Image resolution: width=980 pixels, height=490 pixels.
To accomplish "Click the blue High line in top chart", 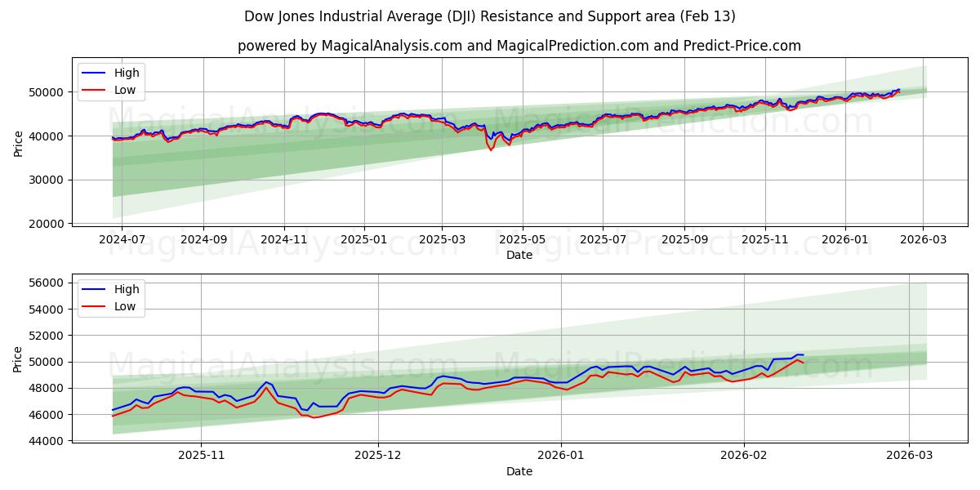I will click(x=327, y=114).
